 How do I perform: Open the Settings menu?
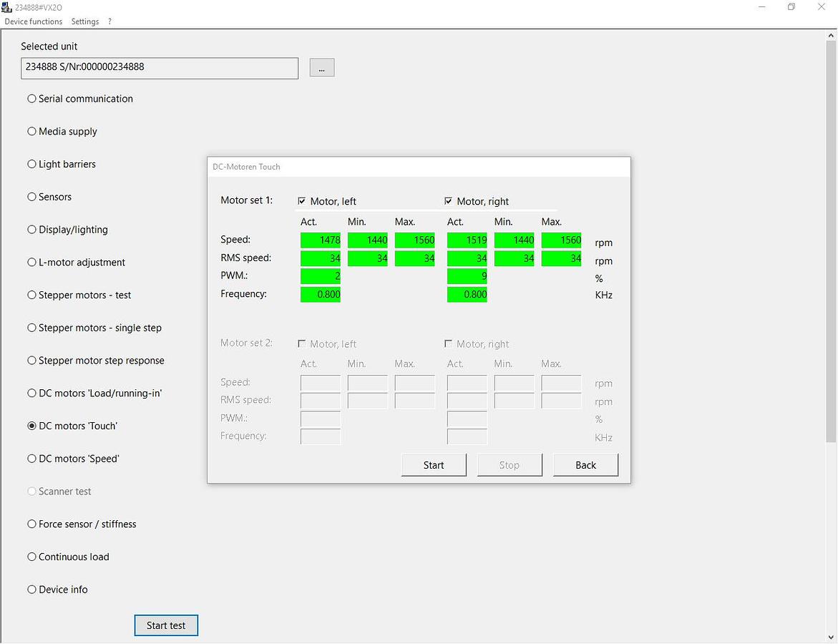(85, 21)
